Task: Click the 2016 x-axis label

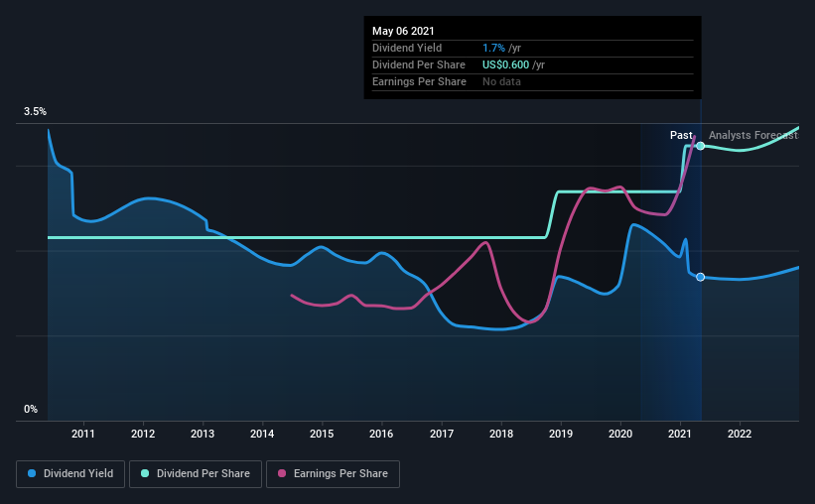Action: point(381,434)
